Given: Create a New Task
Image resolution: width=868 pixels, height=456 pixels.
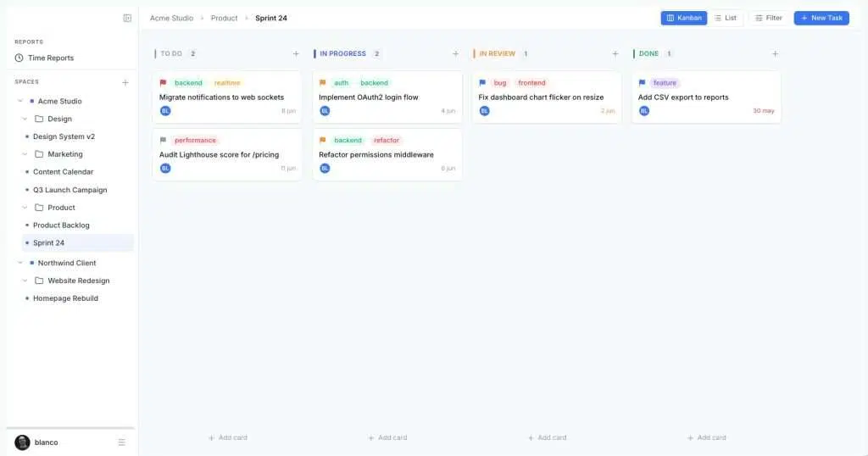Looking at the screenshot, I should (x=821, y=19).
